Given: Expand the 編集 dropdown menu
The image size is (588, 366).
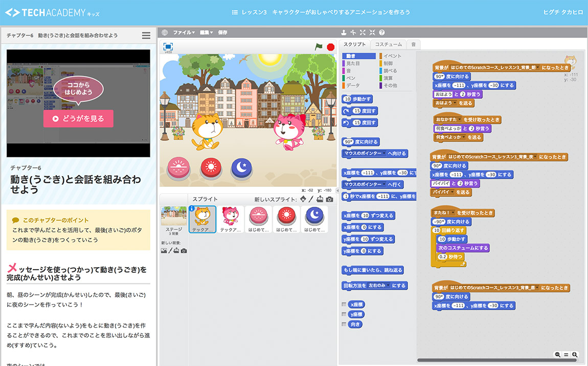Looking at the screenshot, I should click(x=206, y=32).
